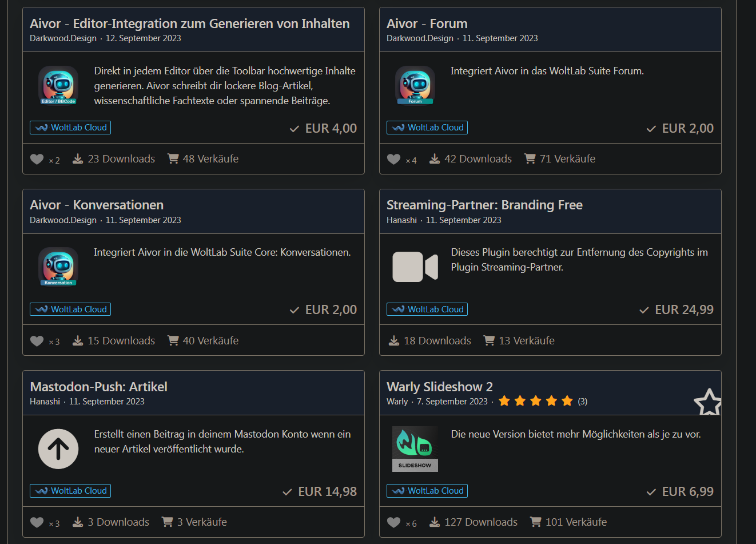Screen dimensions: 756x544
Task: Open Streaming-Partner: Branding Free title
Action: click(x=484, y=205)
